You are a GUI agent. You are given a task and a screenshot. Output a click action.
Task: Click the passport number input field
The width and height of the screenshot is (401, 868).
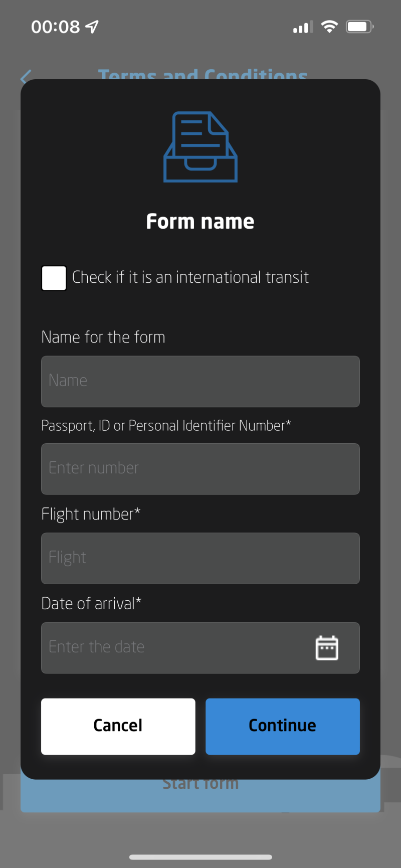(200, 469)
